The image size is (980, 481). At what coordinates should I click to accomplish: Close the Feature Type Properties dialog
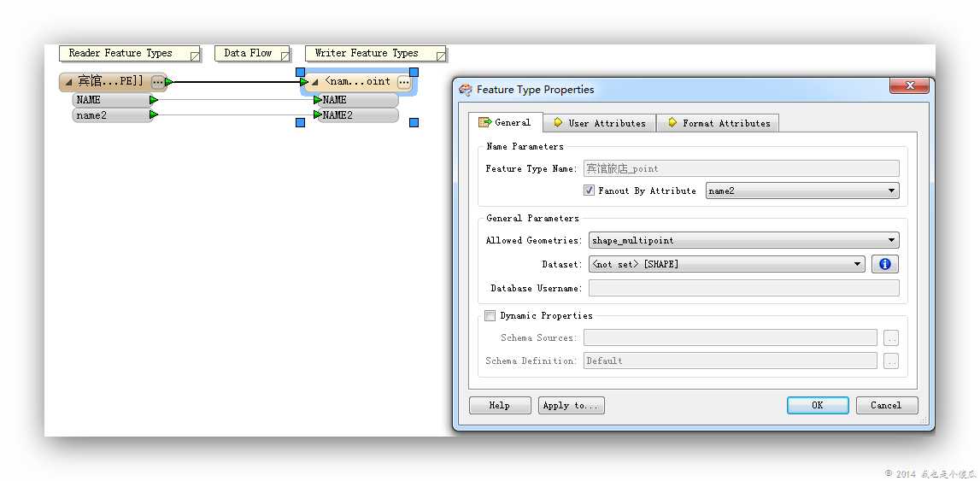click(909, 85)
